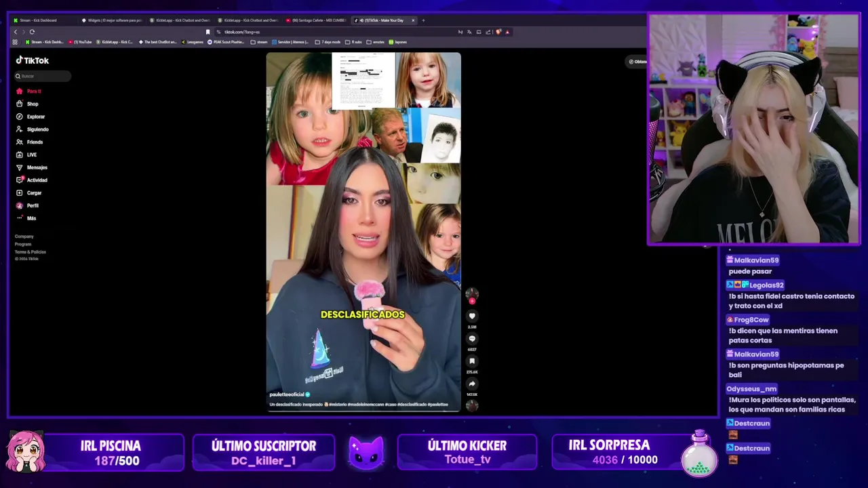Open a new browser tab
This screenshot has width=868, height=488.
[423, 20]
